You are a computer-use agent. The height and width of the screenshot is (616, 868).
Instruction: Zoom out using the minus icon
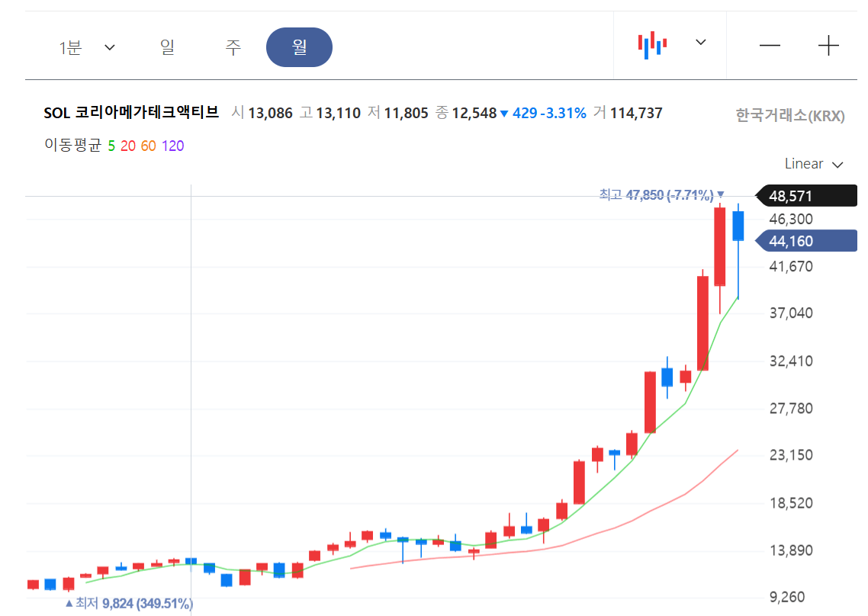pos(770,46)
